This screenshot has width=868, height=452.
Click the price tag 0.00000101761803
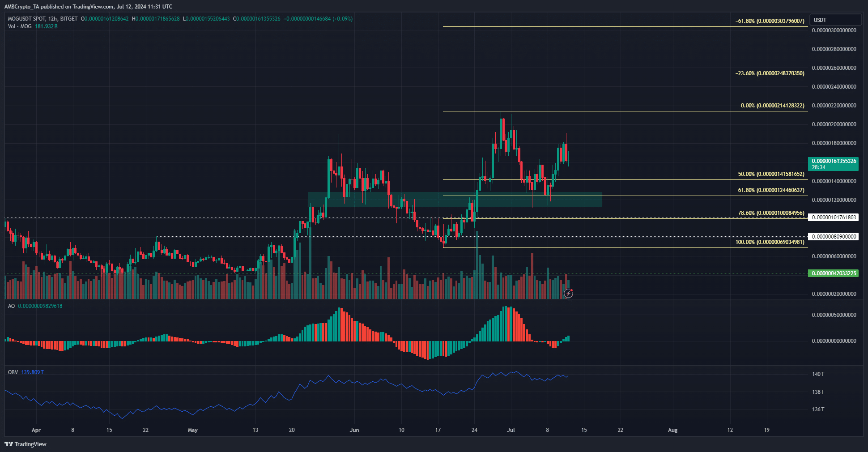[x=833, y=217]
